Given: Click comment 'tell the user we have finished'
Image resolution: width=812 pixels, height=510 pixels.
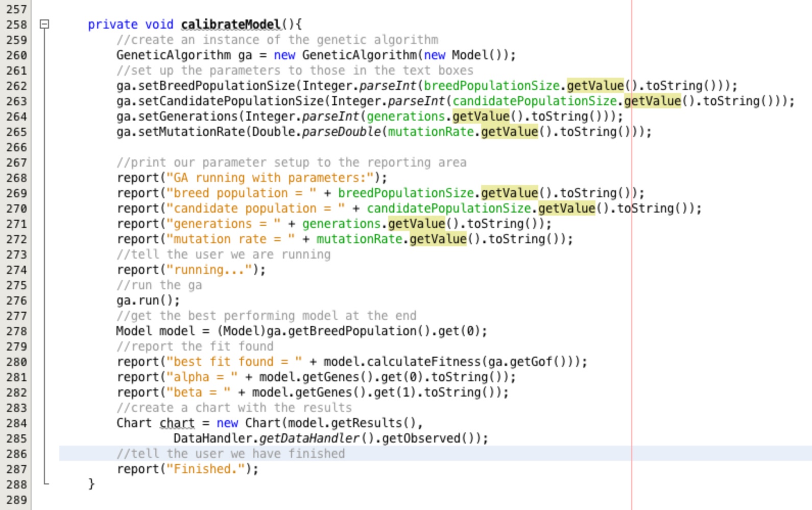Looking at the screenshot, I should (x=231, y=454).
